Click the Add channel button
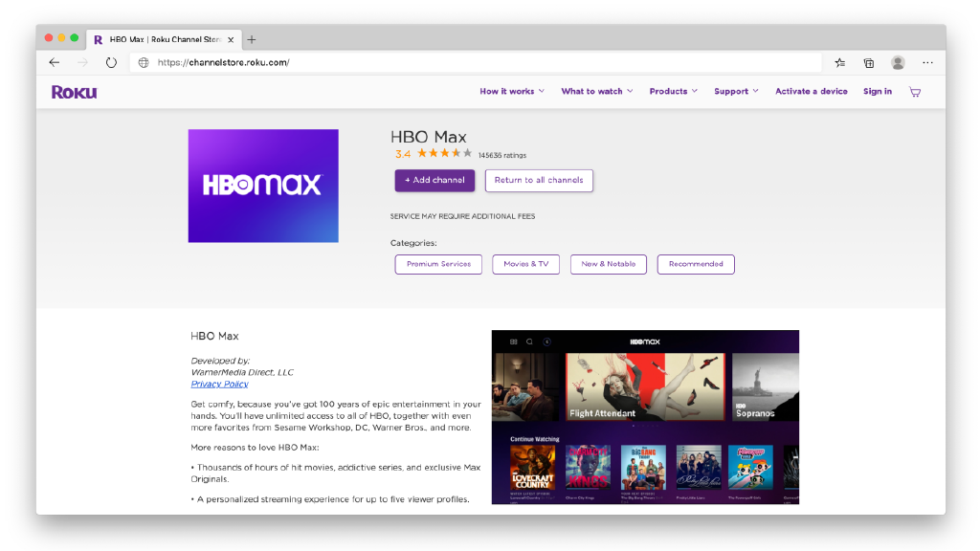The height and width of the screenshot is (551, 980). 434,180
